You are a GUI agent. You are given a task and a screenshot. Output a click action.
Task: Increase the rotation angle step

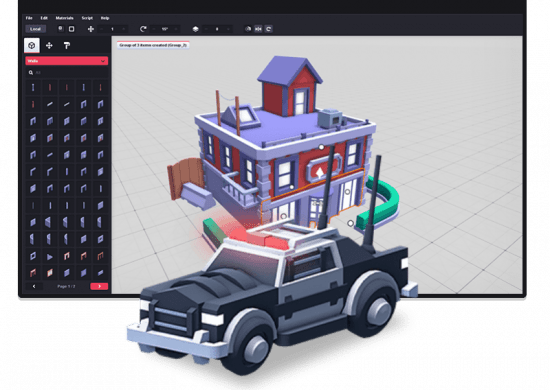click(176, 29)
